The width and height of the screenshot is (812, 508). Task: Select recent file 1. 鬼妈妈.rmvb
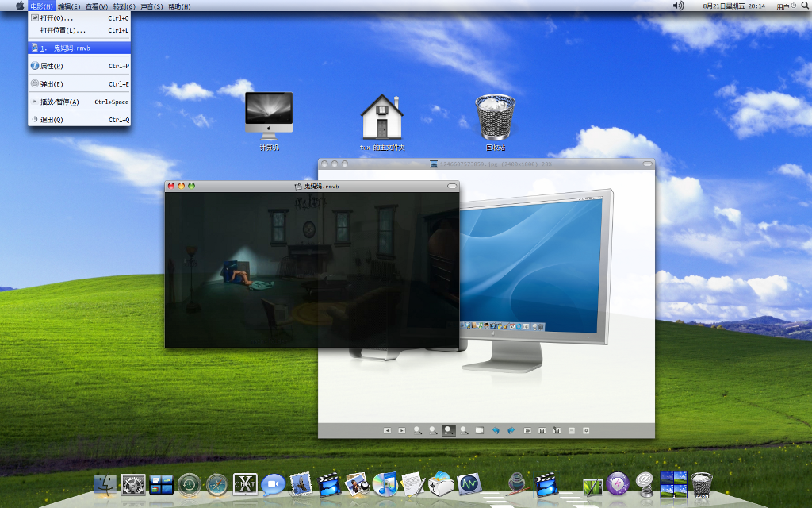coord(79,48)
